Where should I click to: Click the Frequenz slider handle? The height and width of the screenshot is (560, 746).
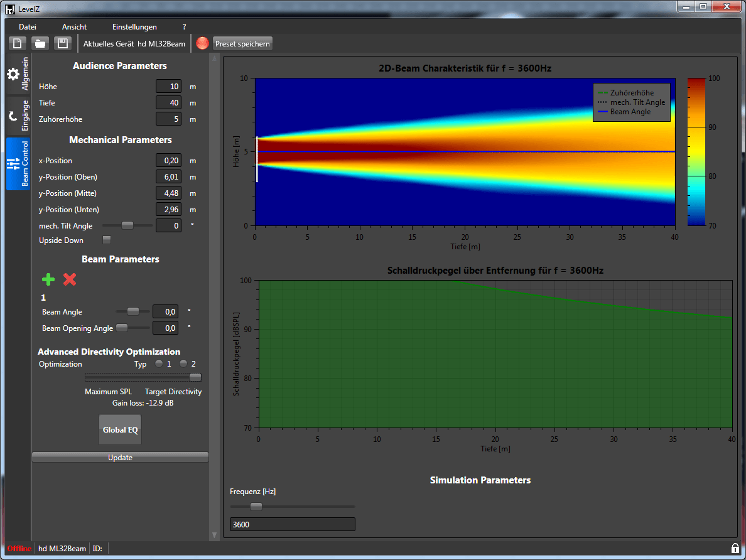click(256, 507)
